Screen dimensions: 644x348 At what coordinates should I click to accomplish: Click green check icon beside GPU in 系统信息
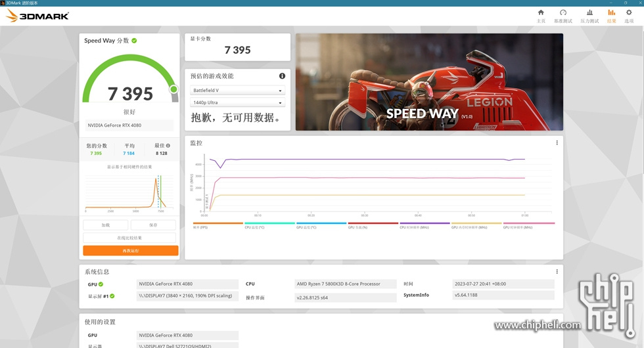click(x=101, y=284)
